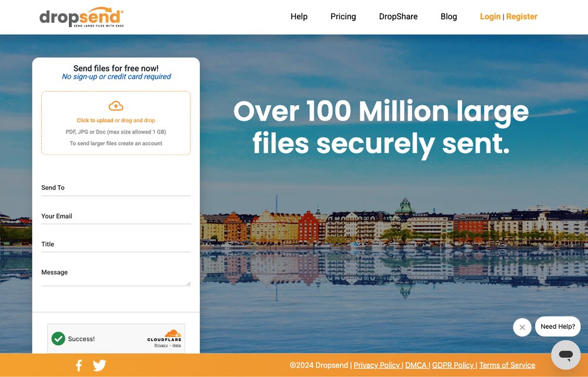
Task: Click 'No sign-up or credit card required' text
Action: (x=116, y=76)
